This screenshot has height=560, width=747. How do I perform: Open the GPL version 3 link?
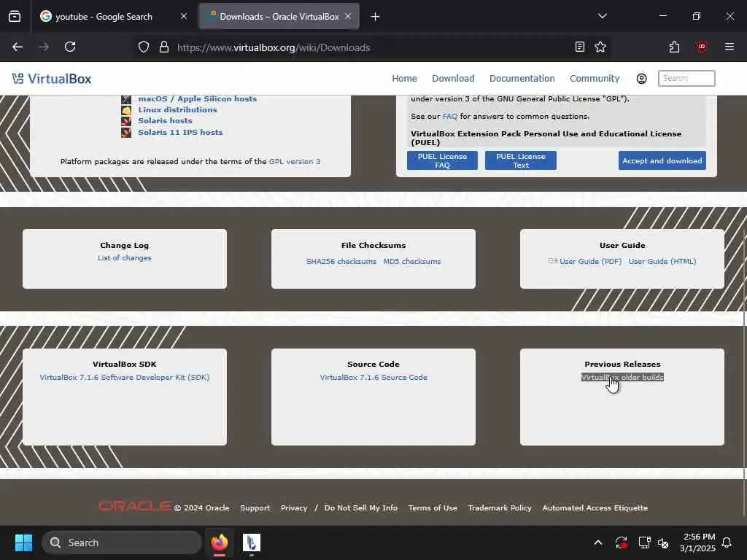[x=295, y=161]
